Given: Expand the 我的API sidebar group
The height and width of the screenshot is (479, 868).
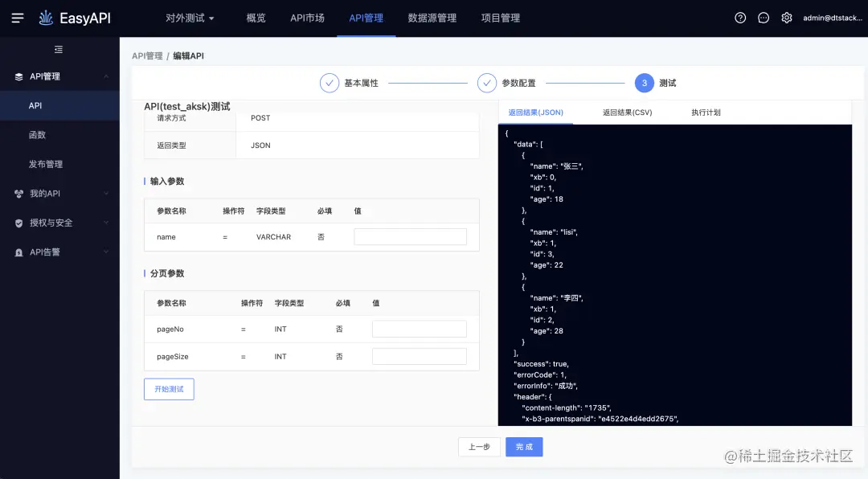Looking at the screenshot, I should (x=106, y=193).
